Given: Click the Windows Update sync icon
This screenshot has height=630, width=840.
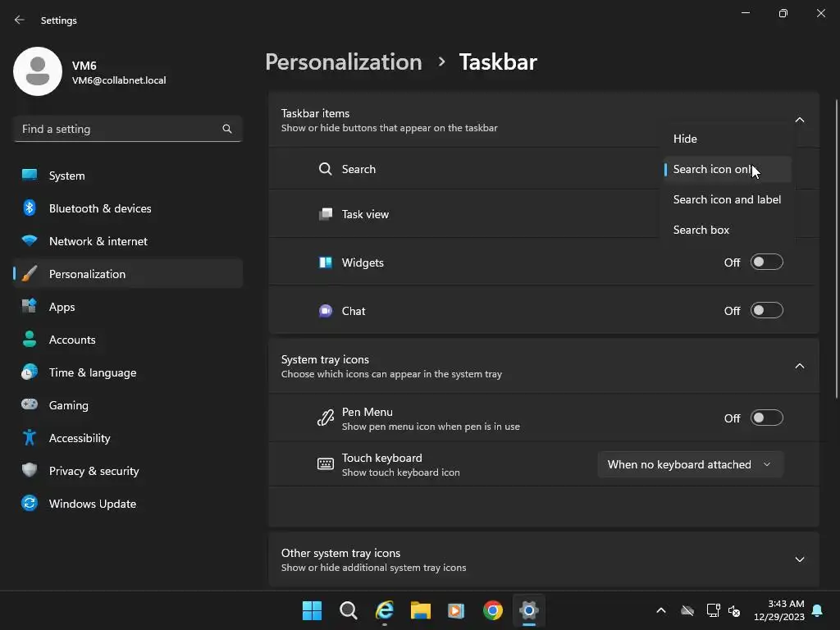Looking at the screenshot, I should coord(30,503).
